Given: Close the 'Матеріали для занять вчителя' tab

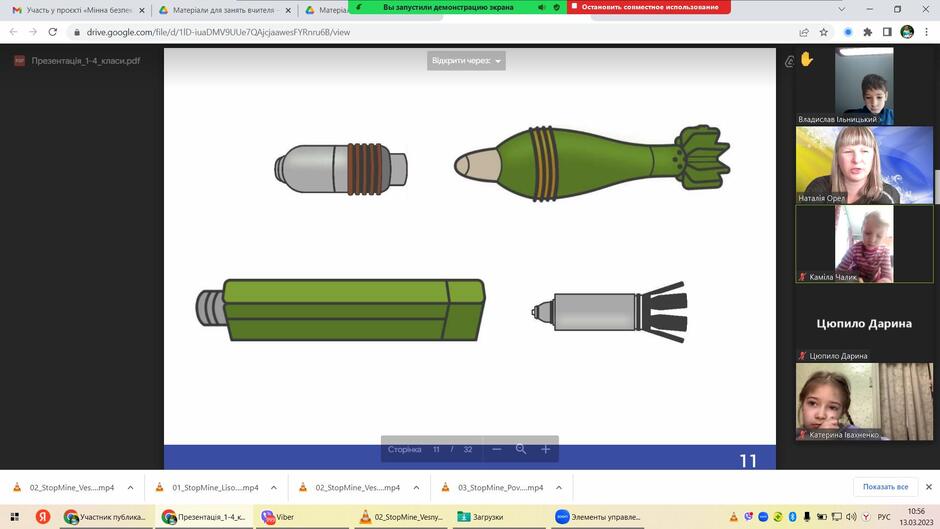Looking at the screenshot, I should tap(288, 10).
